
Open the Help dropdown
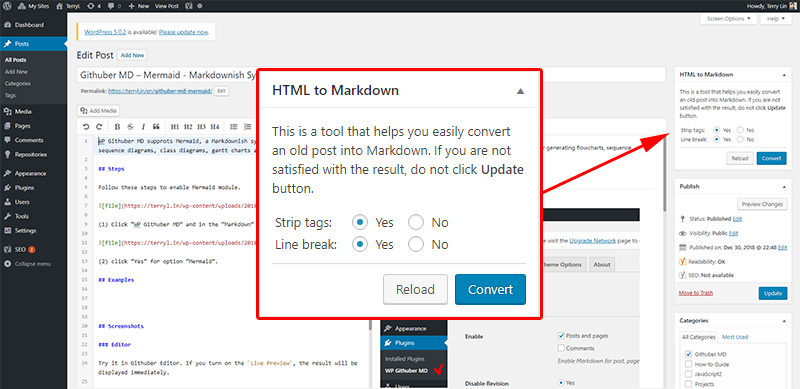point(776,19)
